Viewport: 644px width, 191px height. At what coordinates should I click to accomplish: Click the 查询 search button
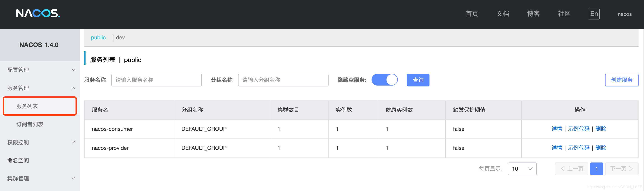tap(418, 80)
